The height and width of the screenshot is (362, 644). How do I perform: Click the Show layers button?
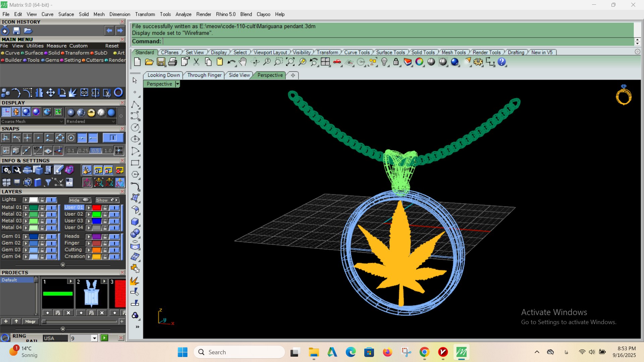point(107,200)
